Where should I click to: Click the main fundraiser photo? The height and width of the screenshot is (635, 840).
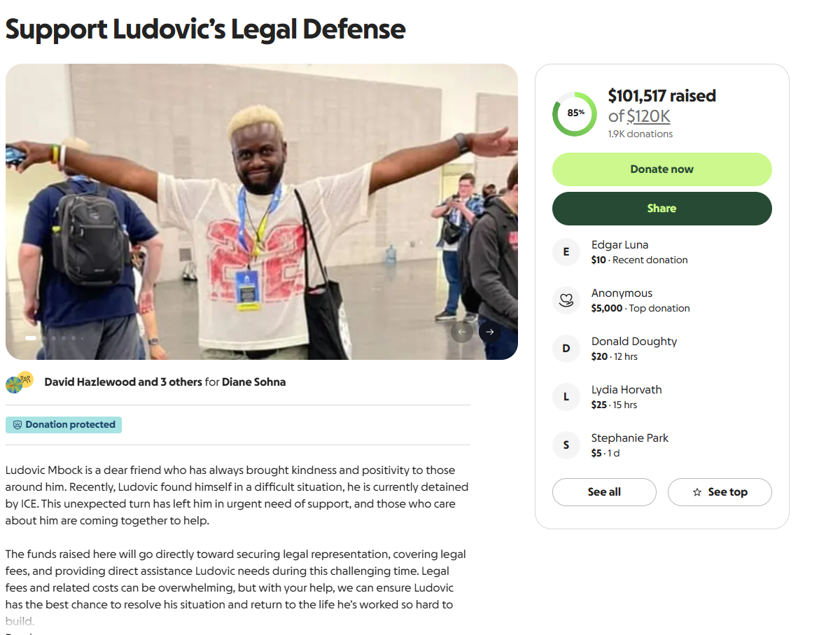click(262, 211)
